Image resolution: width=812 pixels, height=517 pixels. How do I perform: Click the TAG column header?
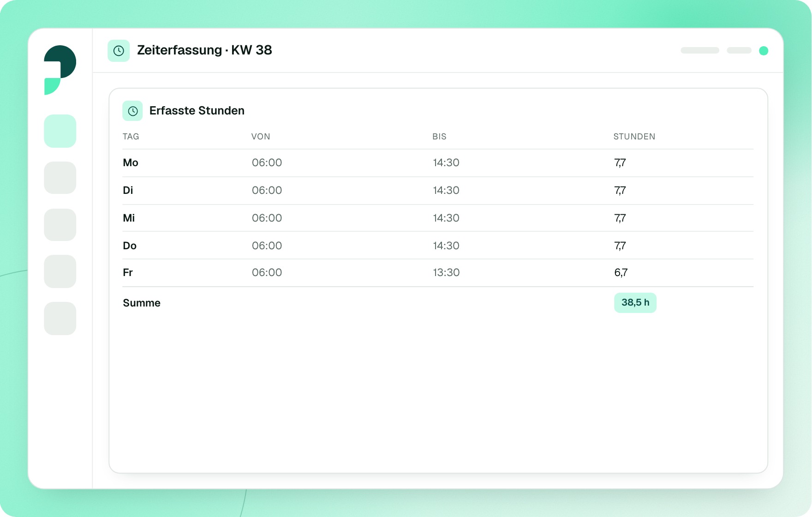(x=131, y=137)
